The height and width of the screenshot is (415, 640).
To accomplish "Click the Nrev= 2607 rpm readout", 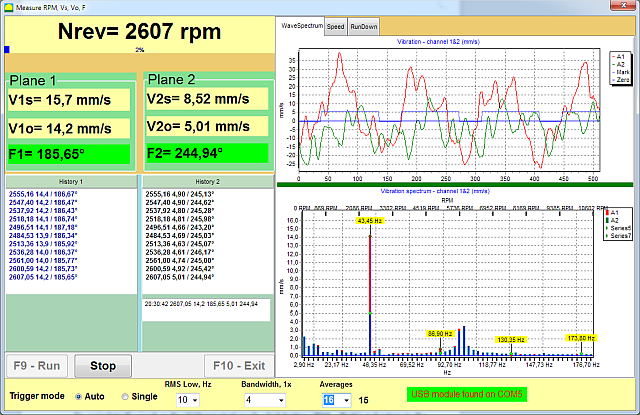I will click(139, 31).
